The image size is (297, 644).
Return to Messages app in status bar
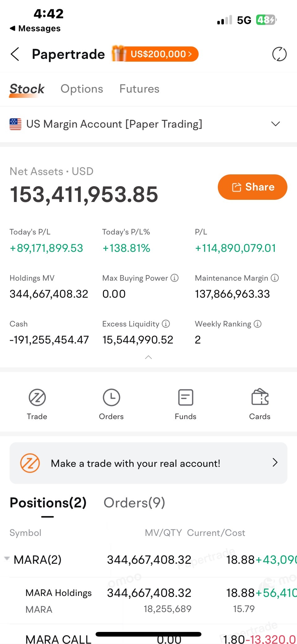tap(35, 28)
